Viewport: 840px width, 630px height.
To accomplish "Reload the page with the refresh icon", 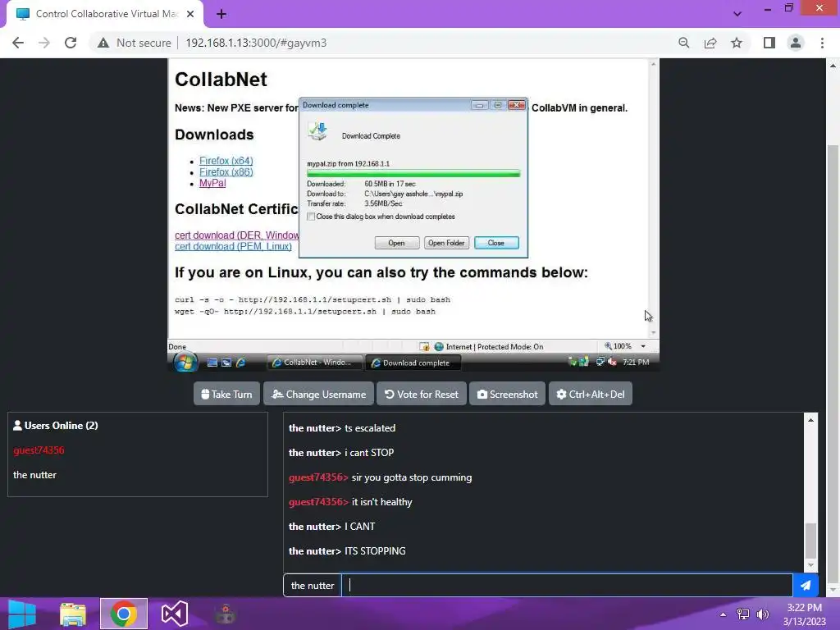I will pos(71,43).
